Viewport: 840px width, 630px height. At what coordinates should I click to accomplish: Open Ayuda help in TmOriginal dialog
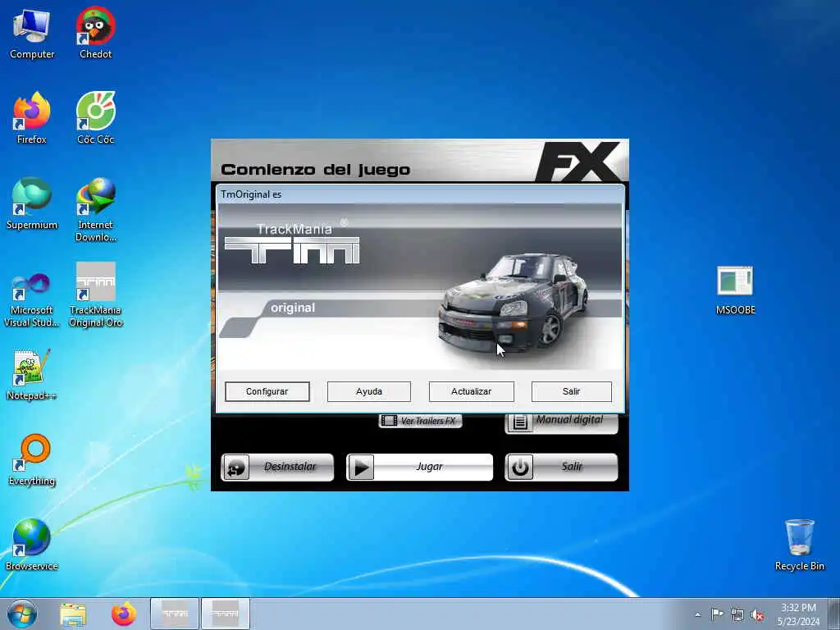click(x=369, y=391)
